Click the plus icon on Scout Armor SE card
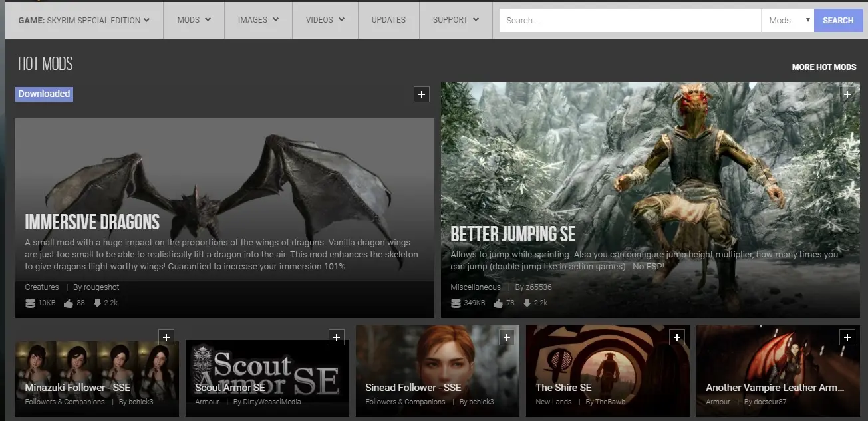Screen dimensions: 868x421 click(337, 337)
